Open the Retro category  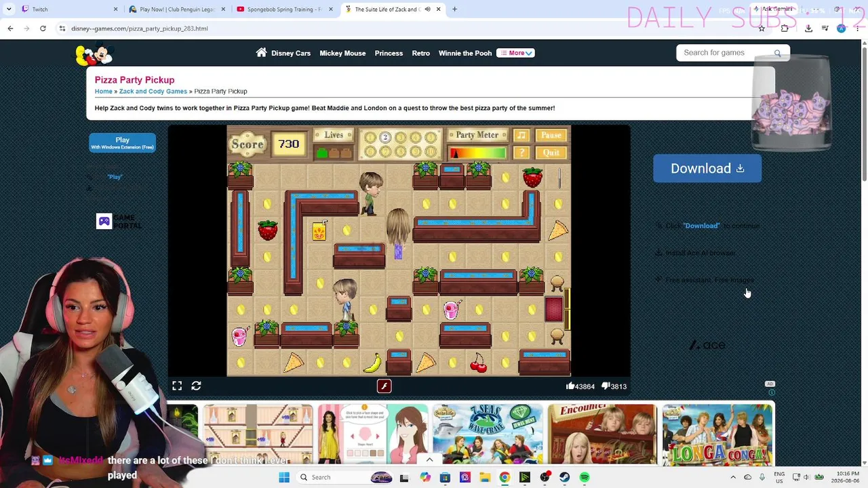click(420, 53)
